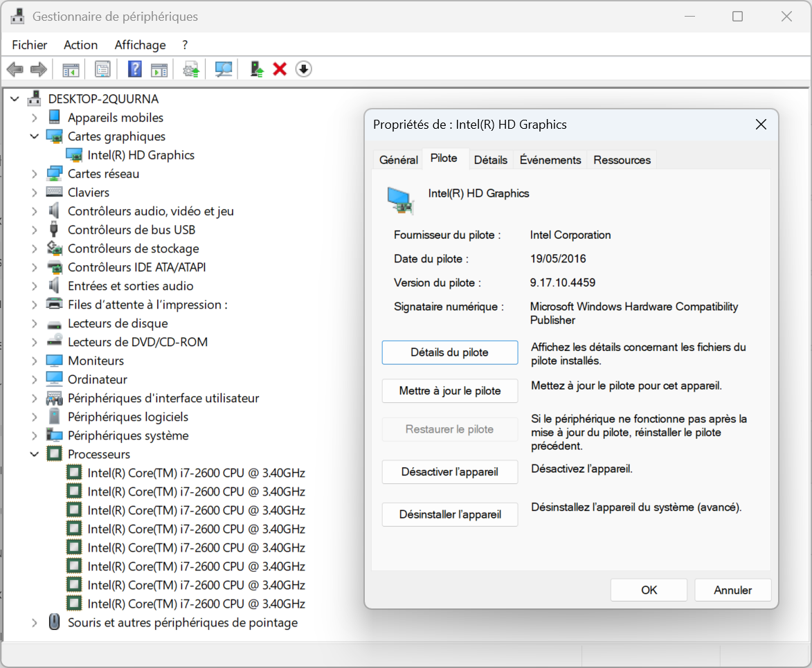Click the speaker icon beside Entrées et sorties audio

[54, 285]
